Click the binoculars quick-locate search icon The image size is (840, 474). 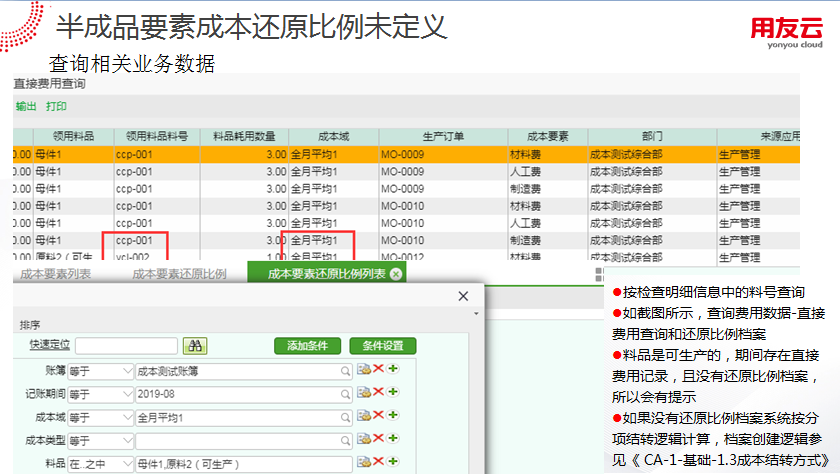click(194, 345)
